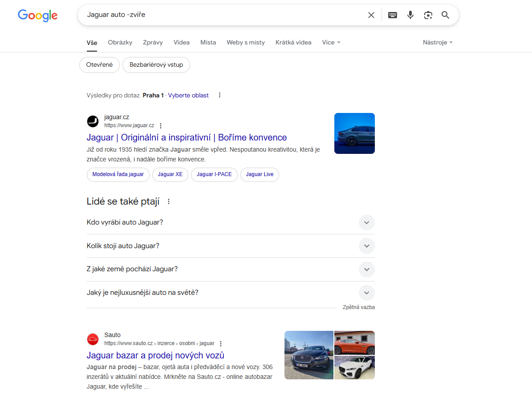532x394 pixels.
Task: Expand Kdo vyrábí auto Jaguar question
Action: [x=231, y=223]
